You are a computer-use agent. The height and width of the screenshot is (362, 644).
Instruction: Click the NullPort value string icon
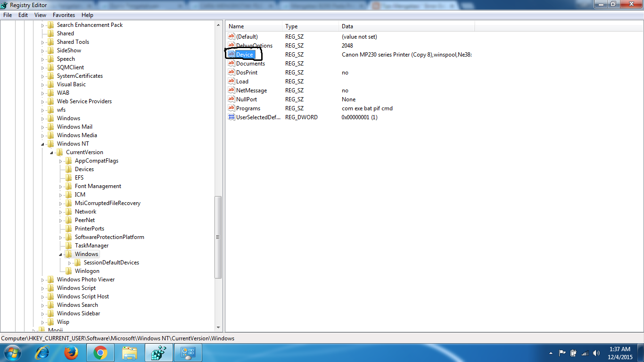tap(231, 99)
